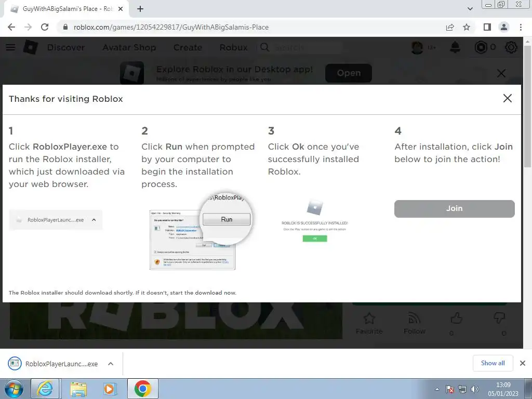Image resolution: width=532 pixels, height=399 pixels.
Task: Open the Discover menu item
Action: coord(66,47)
